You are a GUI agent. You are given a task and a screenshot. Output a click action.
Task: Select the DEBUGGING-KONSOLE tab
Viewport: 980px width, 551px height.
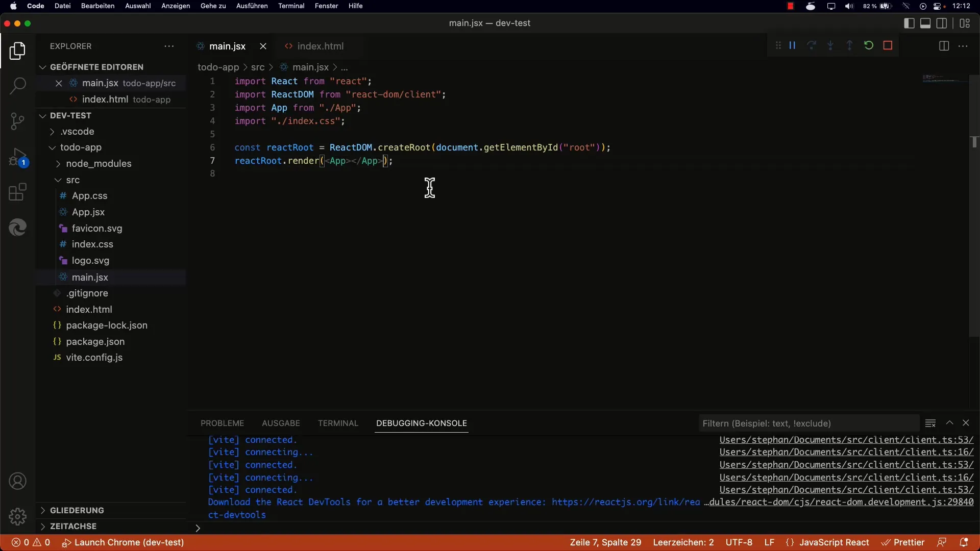pos(422,423)
